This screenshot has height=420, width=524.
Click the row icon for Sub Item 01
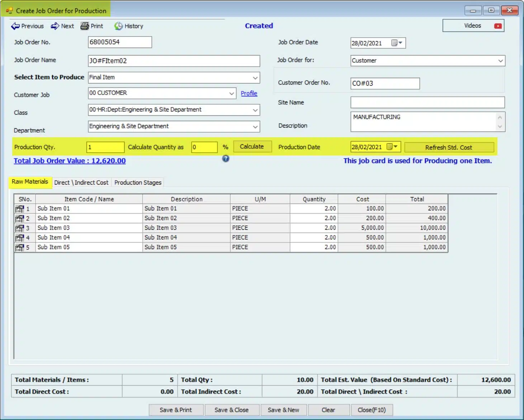[x=19, y=209]
